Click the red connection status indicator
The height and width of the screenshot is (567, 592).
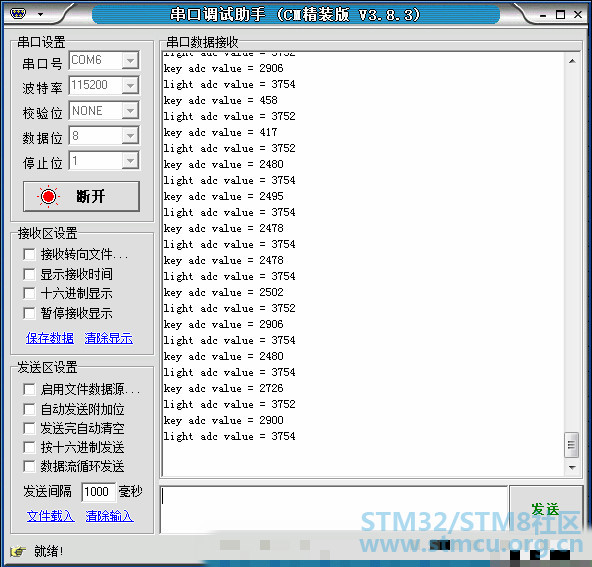pyautogui.click(x=48, y=196)
